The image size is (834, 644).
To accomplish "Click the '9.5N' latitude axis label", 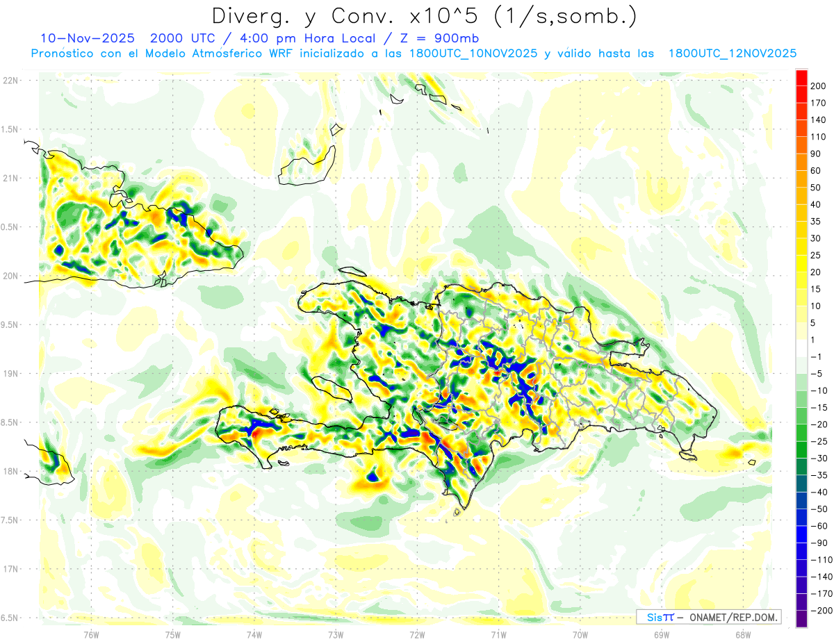I will click(x=10, y=324).
